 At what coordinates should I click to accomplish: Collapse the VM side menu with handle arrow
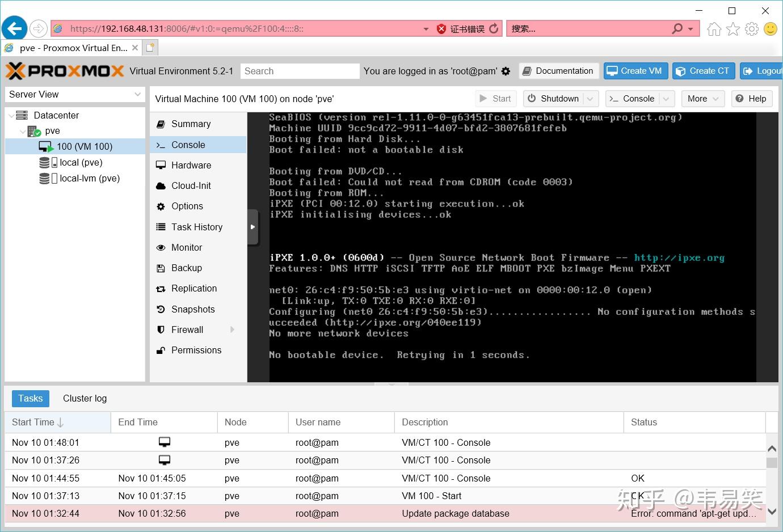pos(253,227)
